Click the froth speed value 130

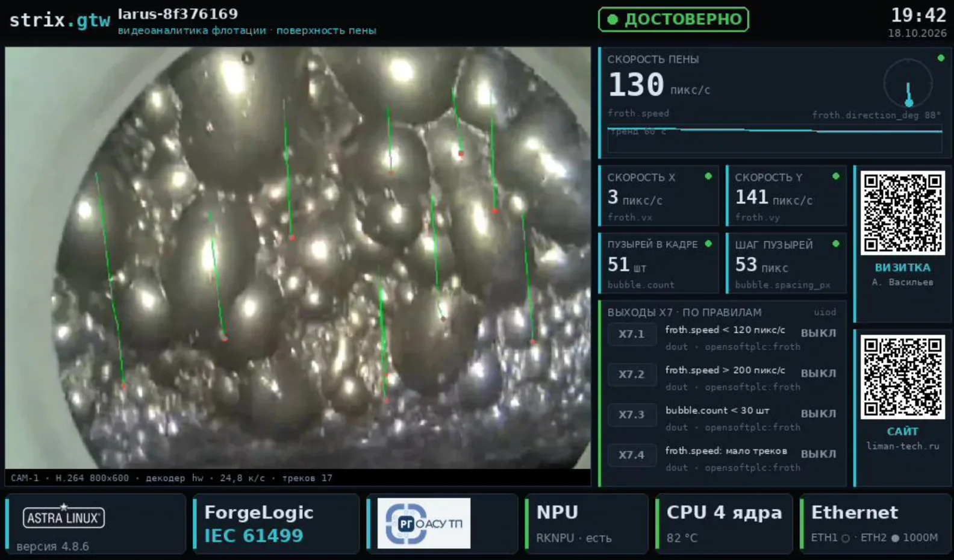(x=636, y=85)
